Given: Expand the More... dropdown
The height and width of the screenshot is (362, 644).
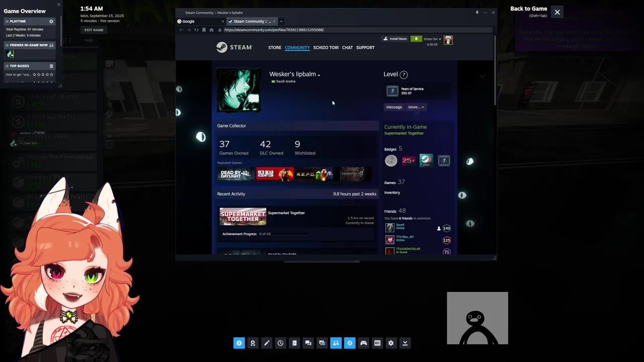Looking at the screenshot, I should click(x=416, y=107).
